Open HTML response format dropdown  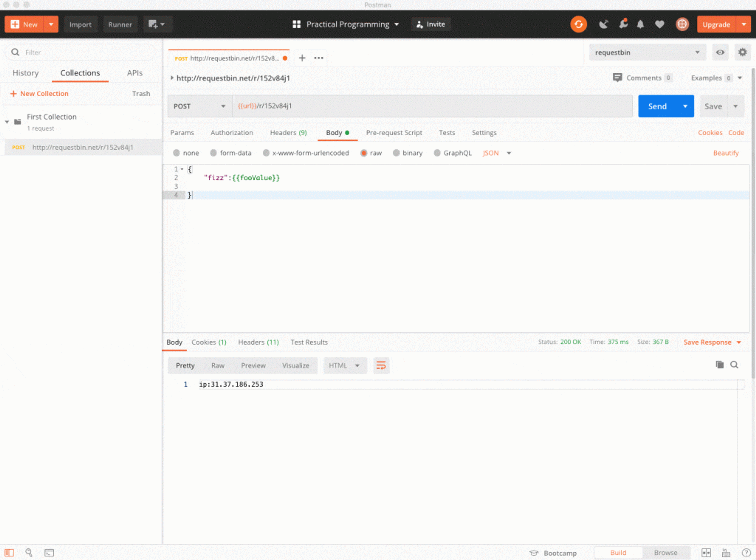coord(345,365)
